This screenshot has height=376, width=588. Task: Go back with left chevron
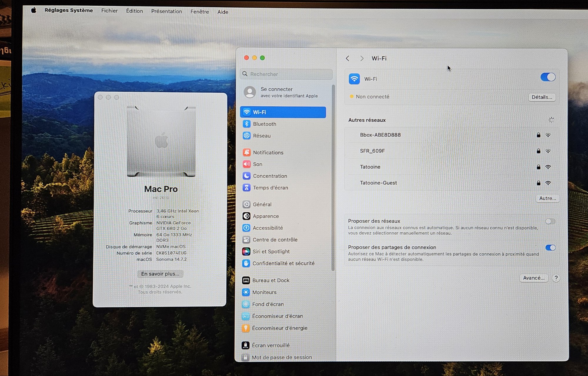(348, 58)
